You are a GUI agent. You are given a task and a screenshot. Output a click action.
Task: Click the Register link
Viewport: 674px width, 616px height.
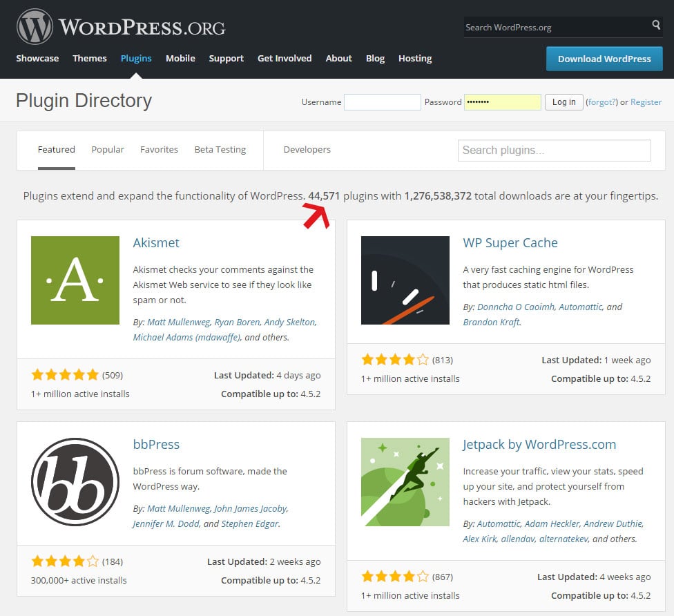(646, 102)
